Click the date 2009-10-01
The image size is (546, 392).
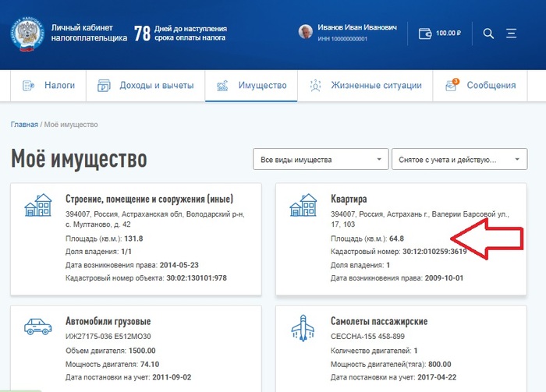(x=444, y=278)
